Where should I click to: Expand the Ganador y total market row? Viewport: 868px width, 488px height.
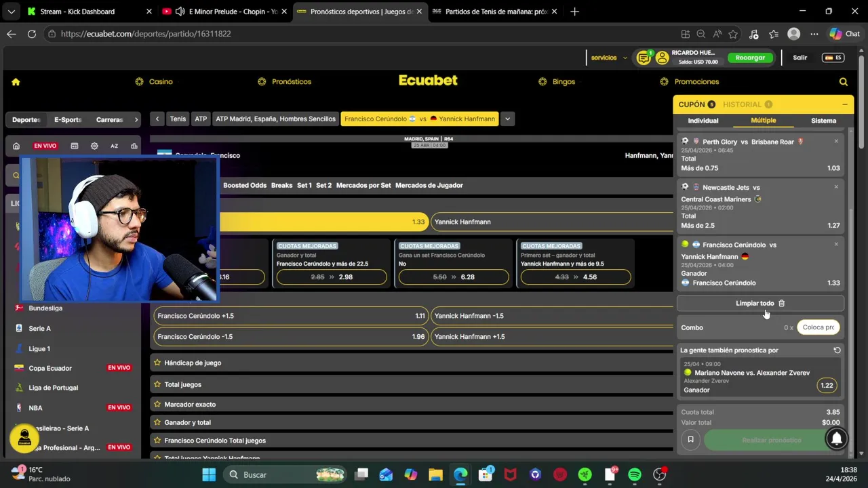click(x=412, y=422)
